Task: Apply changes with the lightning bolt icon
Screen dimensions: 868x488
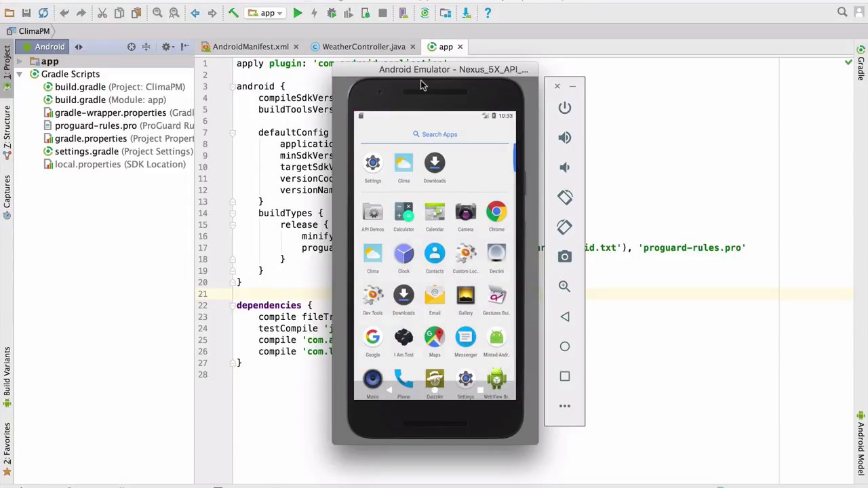Action: tap(314, 13)
